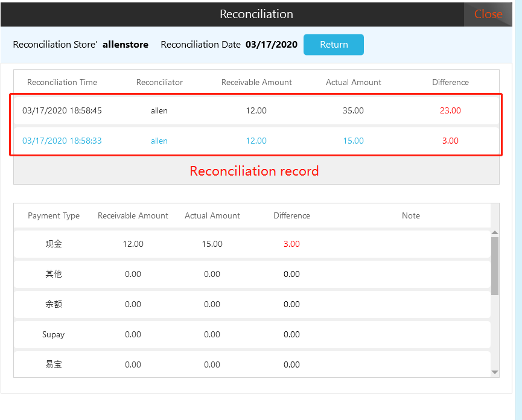Click the payment list scrollbar thumb
Viewport: 522px width, 420px height.
495,266
